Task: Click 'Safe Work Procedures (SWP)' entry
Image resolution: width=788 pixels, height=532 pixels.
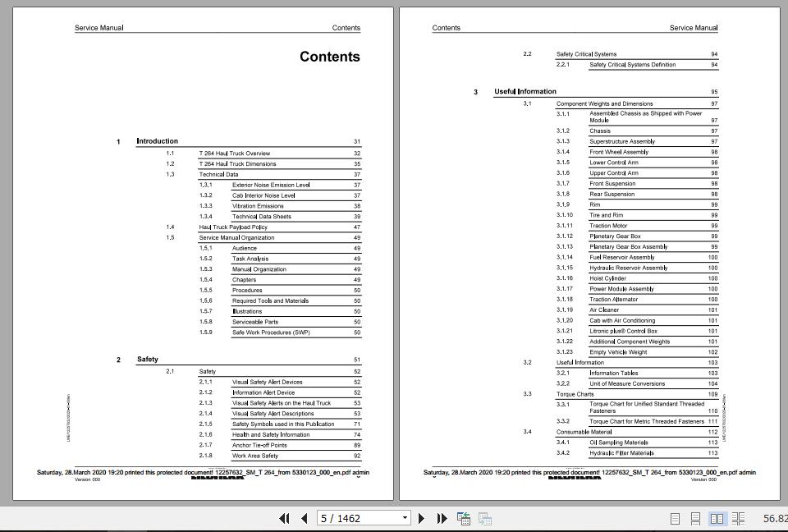Action: pos(271,332)
